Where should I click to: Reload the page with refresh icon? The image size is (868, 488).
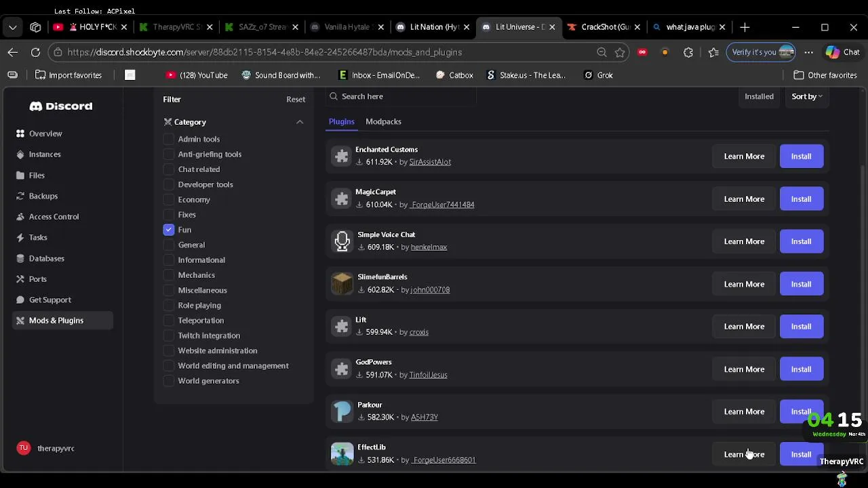(x=35, y=52)
